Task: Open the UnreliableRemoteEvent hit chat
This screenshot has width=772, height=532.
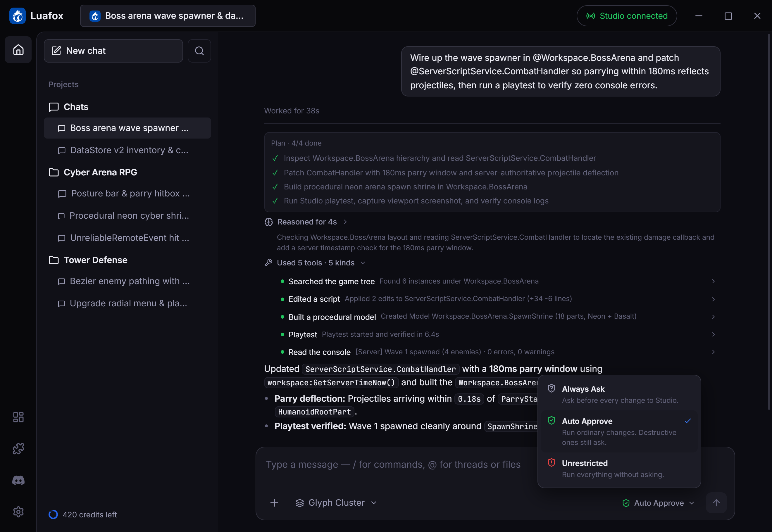Action: [127, 238]
